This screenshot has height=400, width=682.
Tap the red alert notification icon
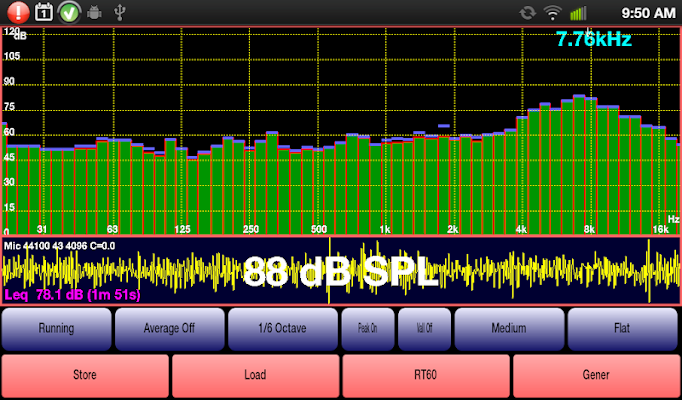pyautogui.click(x=17, y=12)
